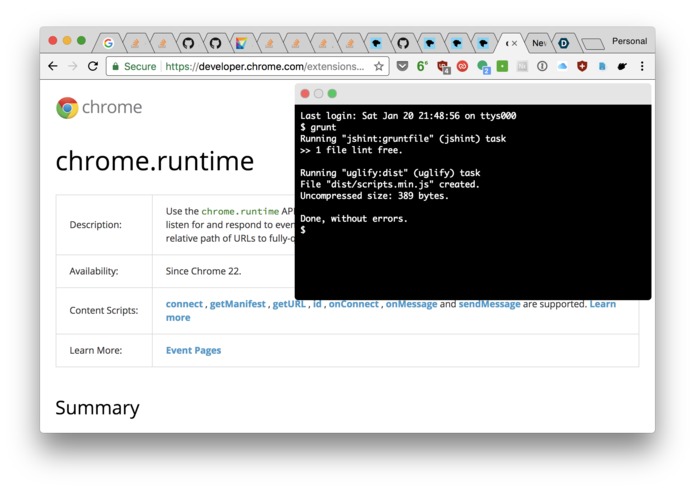Open the connect link

[184, 304]
